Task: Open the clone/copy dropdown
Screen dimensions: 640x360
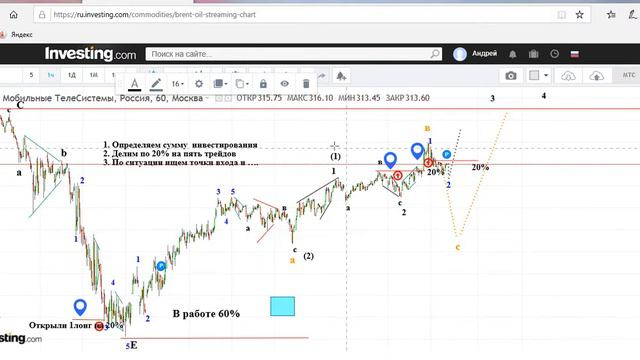Action: click(x=242, y=84)
